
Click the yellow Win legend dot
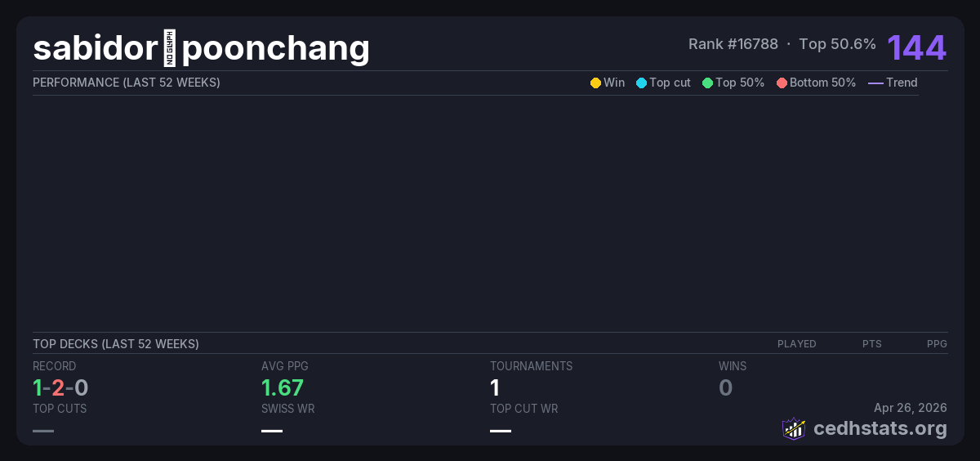[x=595, y=83]
